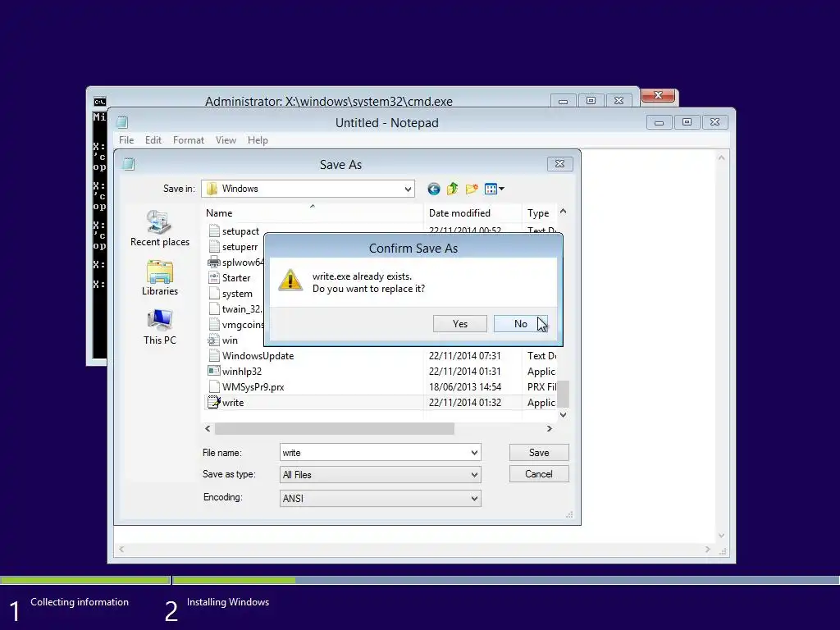Select the twain_32 file icon
The image size is (840, 630).
point(214,309)
